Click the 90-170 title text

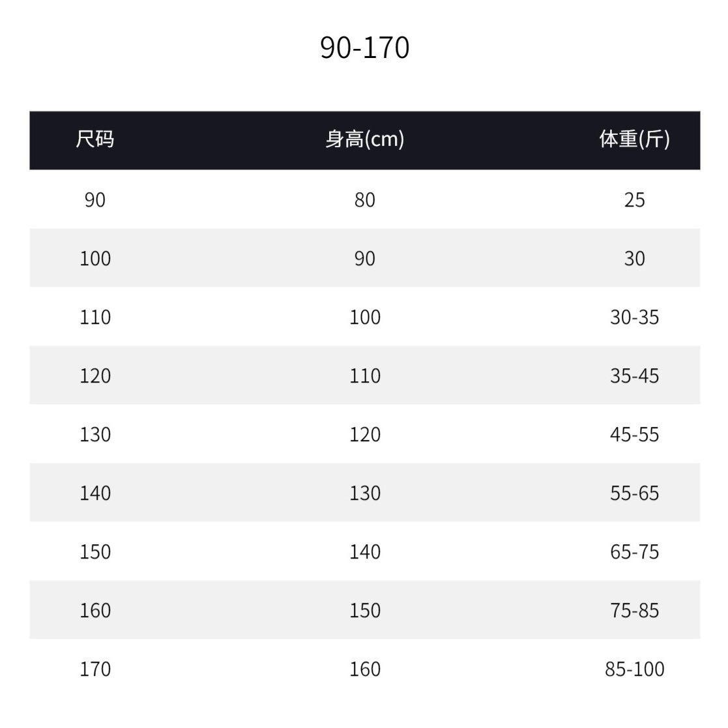[364, 48]
